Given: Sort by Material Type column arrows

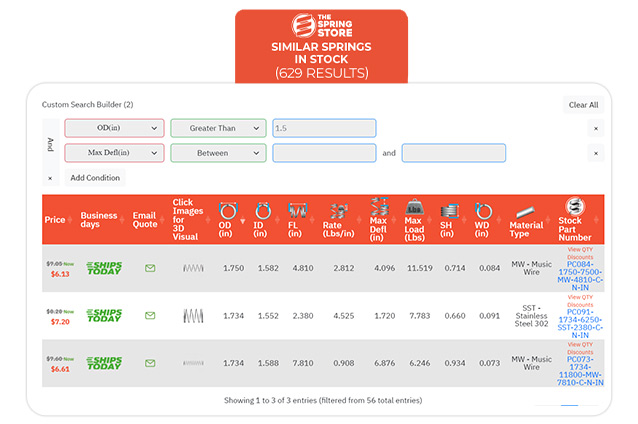Looking at the screenshot, I should (548, 220).
